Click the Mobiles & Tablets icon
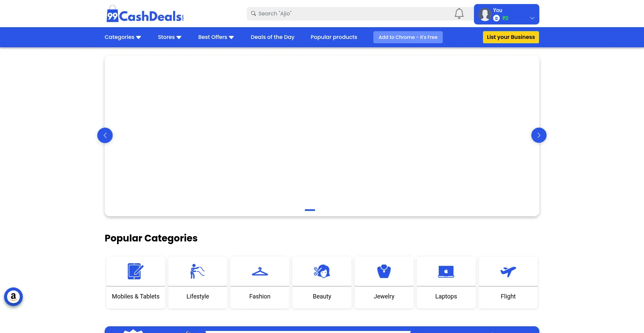This screenshot has width=644, height=333. 136,271
